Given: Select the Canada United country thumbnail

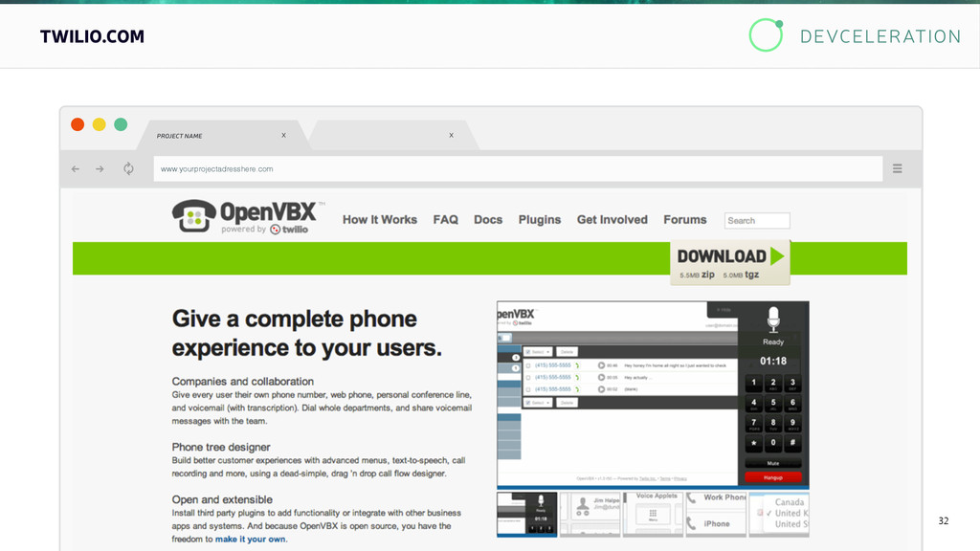Looking at the screenshot, I should 779,515.
